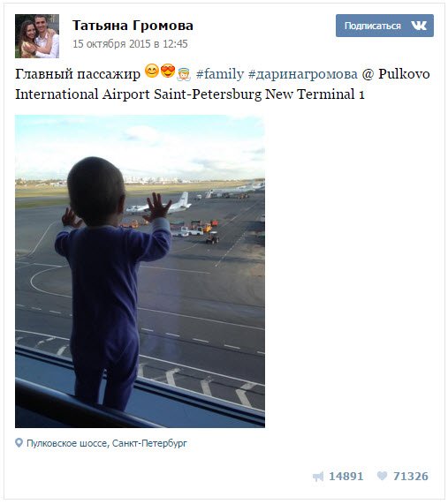Screen dimensions: 448x504
Task: Click the share count 14891
Action: click(x=346, y=476)
